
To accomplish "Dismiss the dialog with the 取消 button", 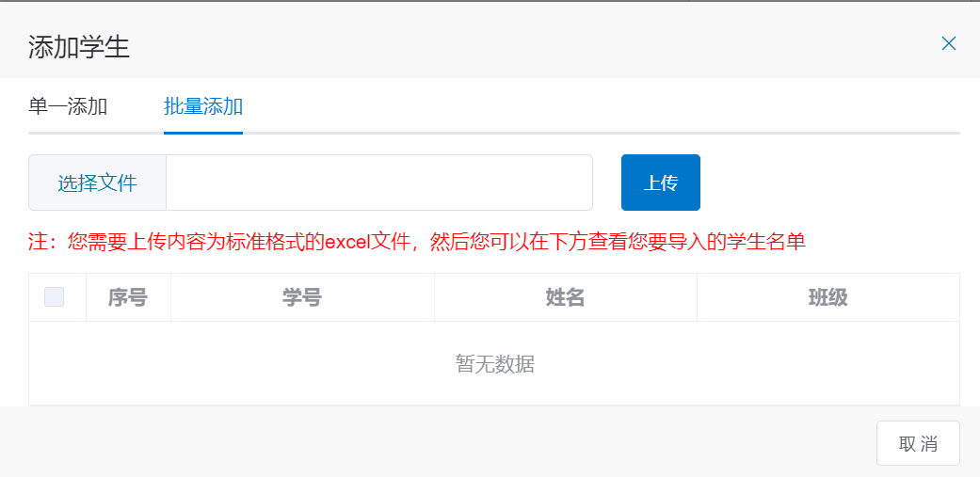I will pyautogui.click(x=918, y=443).
